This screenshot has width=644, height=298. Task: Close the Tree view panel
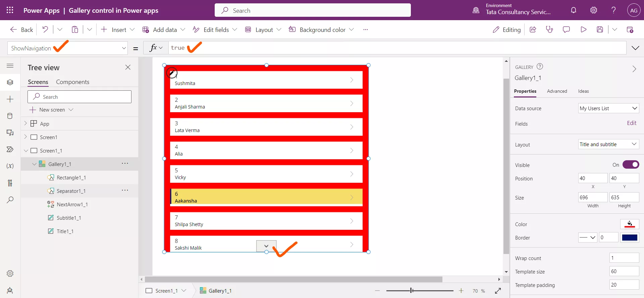click(x=128, y=67)
